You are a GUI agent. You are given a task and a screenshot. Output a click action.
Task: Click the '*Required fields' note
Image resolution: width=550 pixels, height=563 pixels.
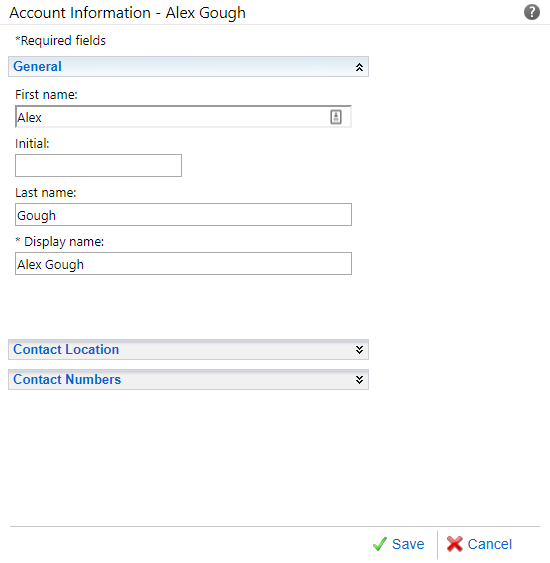click(x=60, y=41)
